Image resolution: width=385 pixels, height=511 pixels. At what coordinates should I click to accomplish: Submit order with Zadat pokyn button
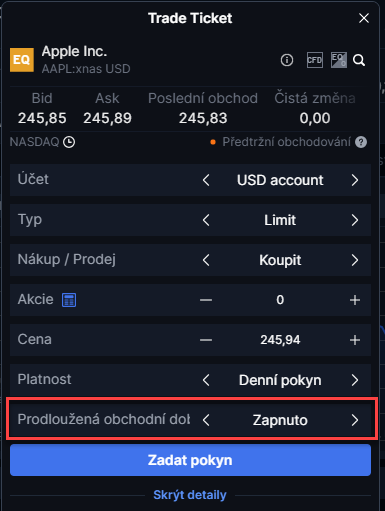pos(190,460)
